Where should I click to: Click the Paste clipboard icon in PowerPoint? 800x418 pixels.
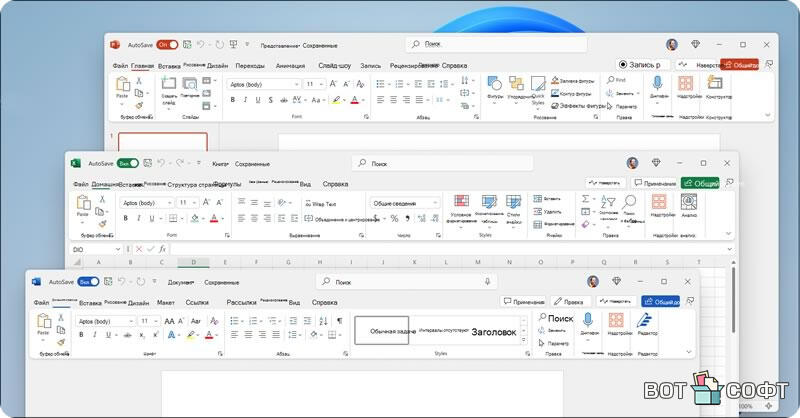(x=122, y=83)
